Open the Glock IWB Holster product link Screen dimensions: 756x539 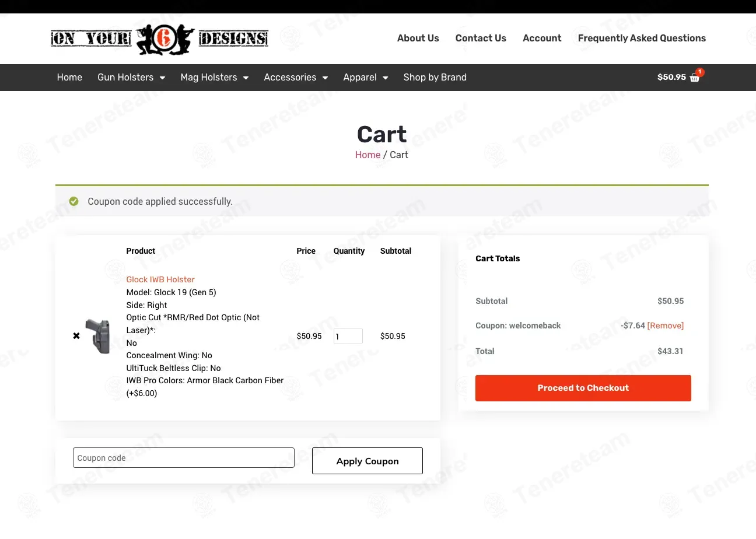tap(160, 279)
